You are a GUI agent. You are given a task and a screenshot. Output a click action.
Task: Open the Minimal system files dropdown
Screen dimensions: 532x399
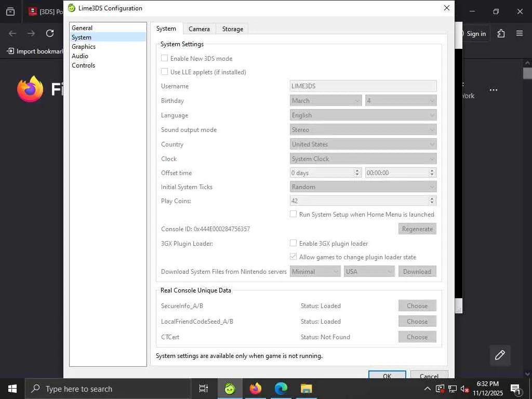pos(315,271)
